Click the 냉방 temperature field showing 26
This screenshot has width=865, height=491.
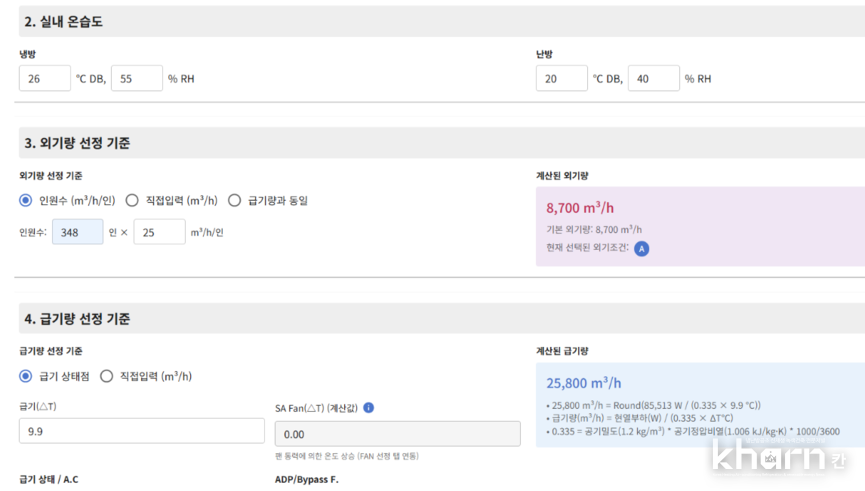pyautogui.click(x=45, y=78)
